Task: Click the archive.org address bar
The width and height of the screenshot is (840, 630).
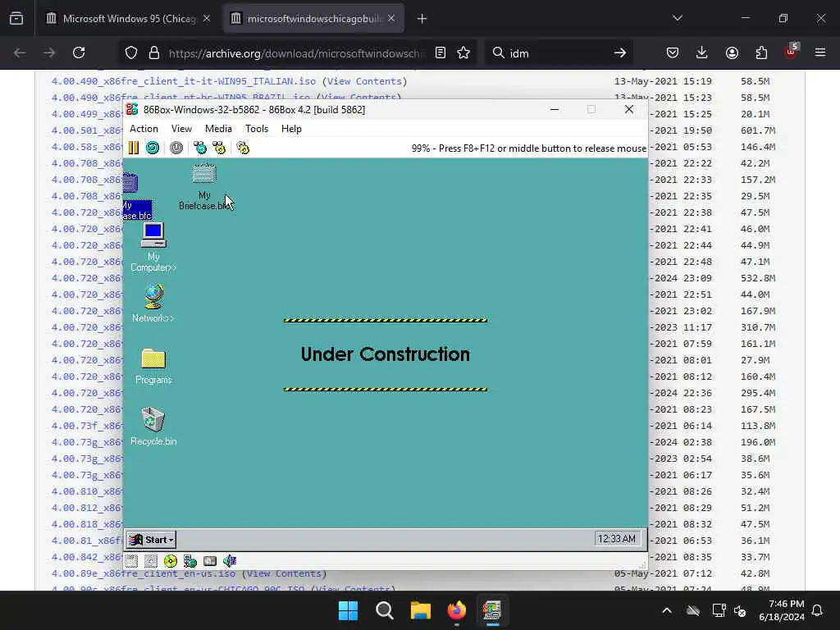Action: 296,53
